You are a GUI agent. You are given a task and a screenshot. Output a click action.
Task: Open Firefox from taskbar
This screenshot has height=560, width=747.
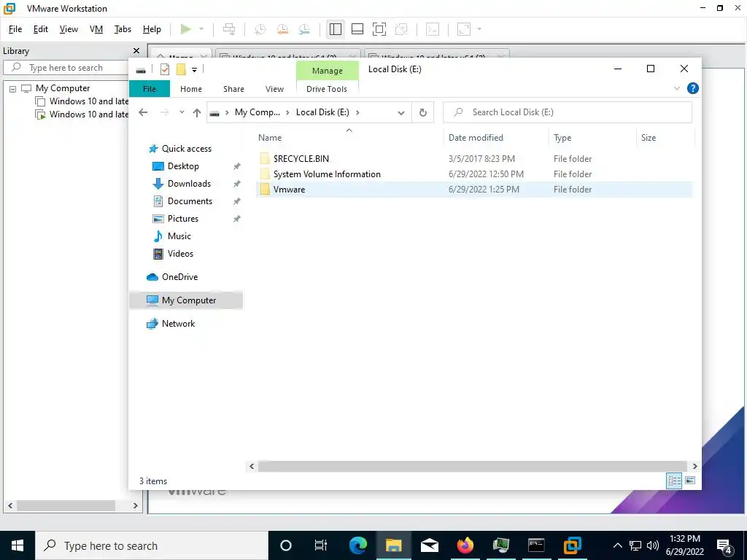tap(465, 545)
